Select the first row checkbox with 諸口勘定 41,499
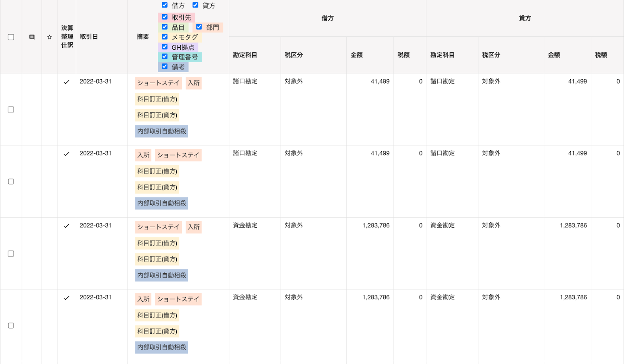 pyautogui.click(x=11, y=110)
